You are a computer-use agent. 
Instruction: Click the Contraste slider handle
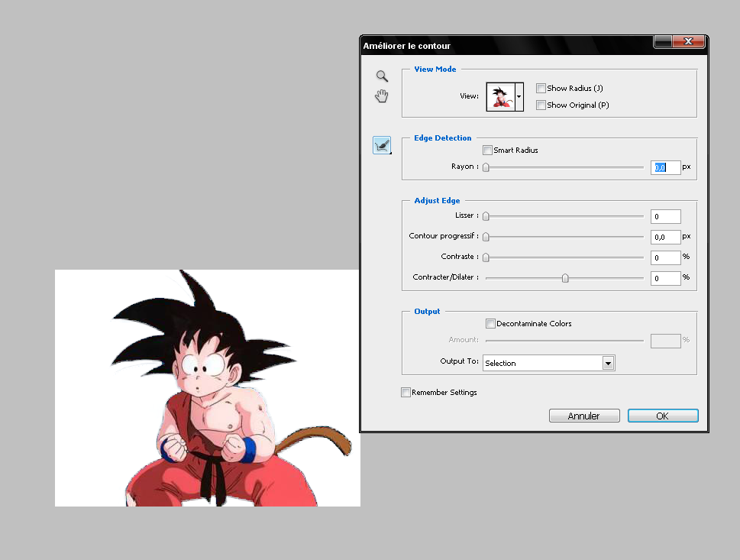486,257
